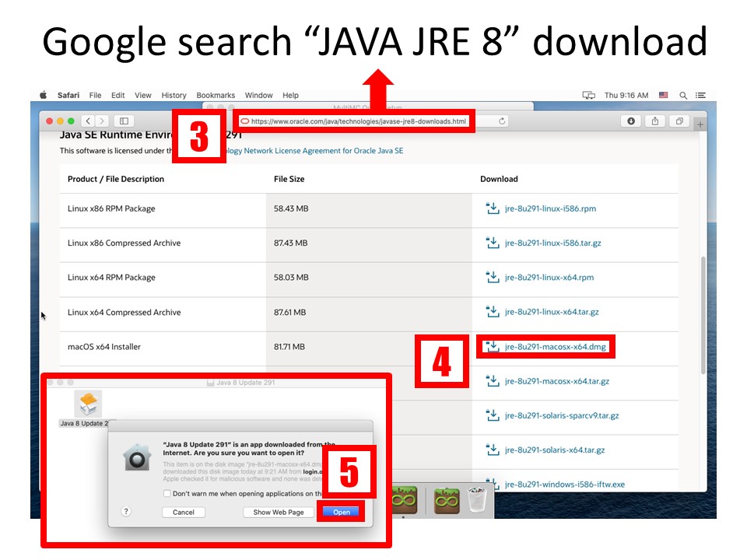Screen dimensions: 747x560
Task: Download jre-8u291-solaris-x64.tar.gz
Action: [555, 450]
